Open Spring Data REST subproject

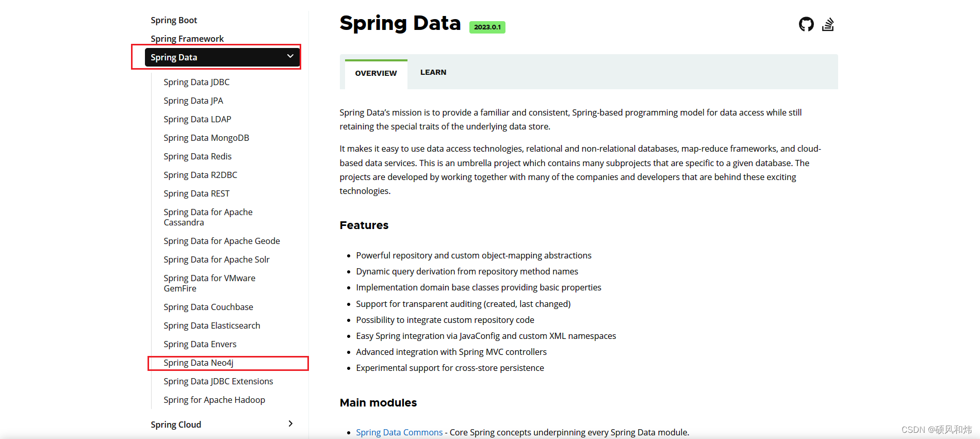click(x=197, y=193)
